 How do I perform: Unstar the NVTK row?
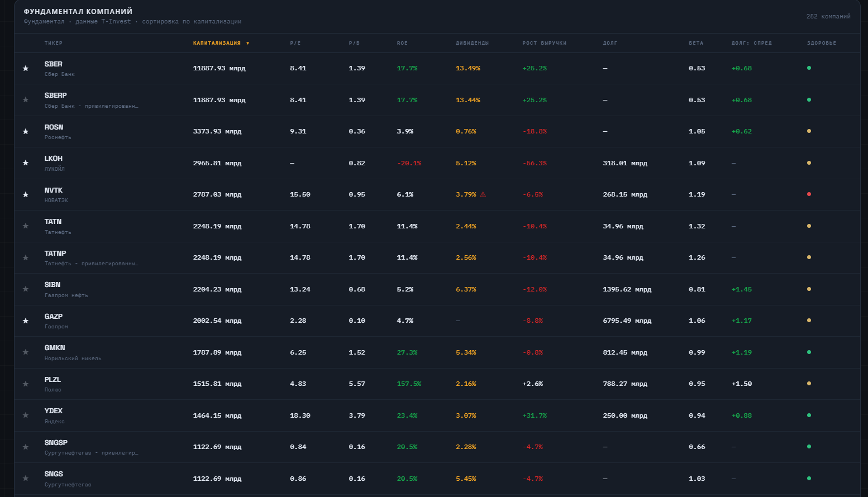[26, 194]
